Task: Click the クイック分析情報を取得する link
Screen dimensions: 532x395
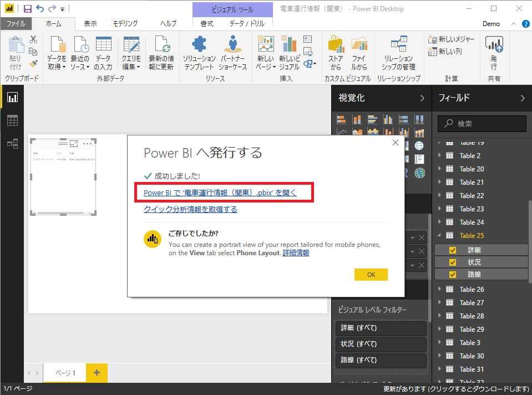Action: 190,209
